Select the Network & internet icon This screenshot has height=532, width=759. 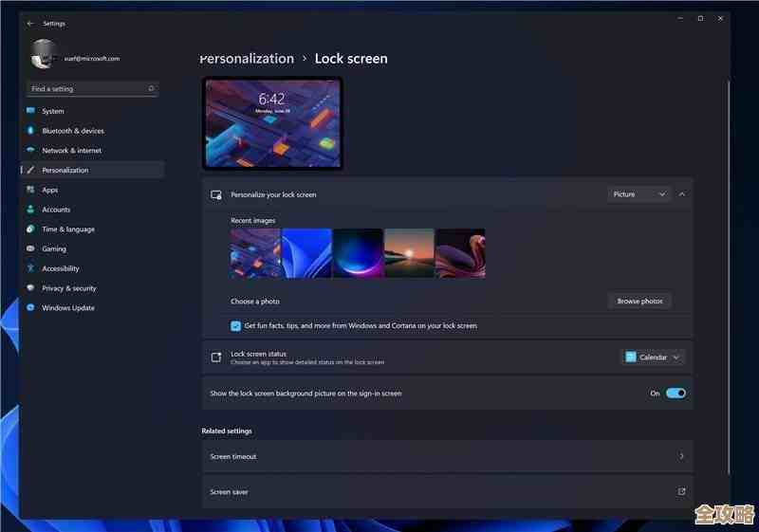[30, 151]
